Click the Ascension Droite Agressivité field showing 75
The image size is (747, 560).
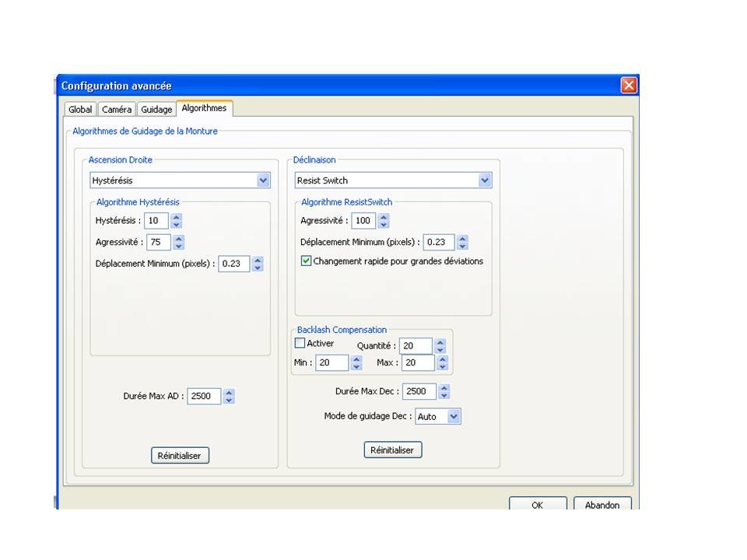158,242
